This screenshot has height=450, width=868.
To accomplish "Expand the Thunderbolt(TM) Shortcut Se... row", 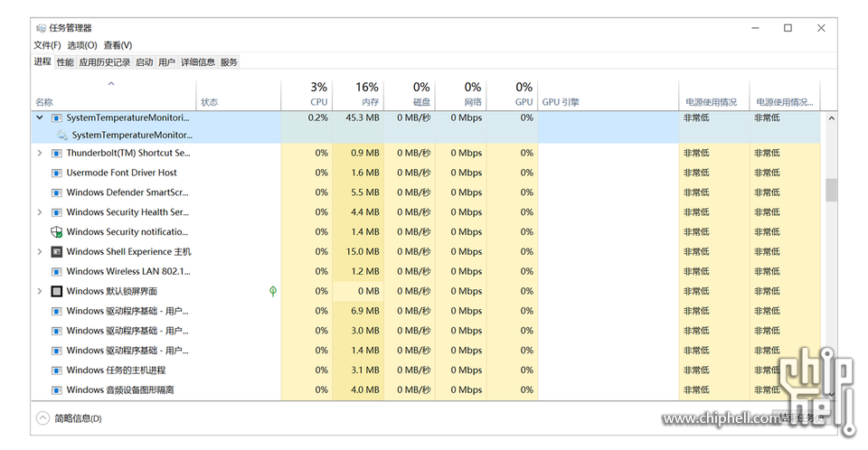I will pos(39,153).
